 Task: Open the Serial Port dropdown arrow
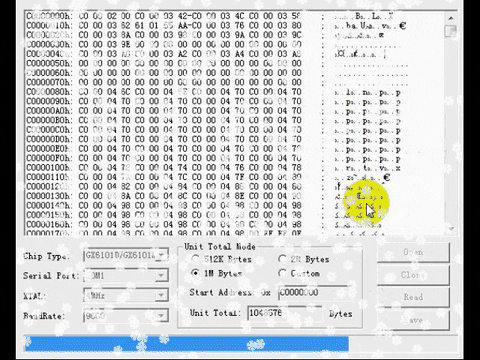click(161, 275)
